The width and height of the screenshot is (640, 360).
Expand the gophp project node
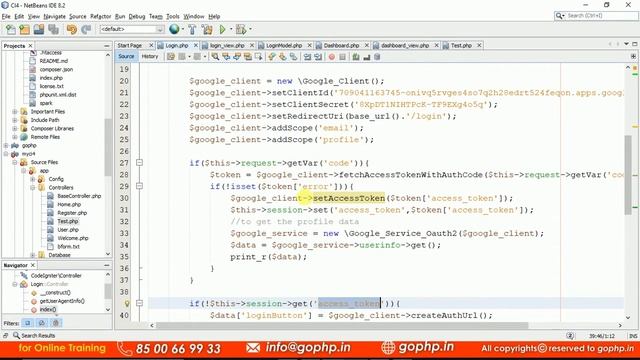click(6, 146)
